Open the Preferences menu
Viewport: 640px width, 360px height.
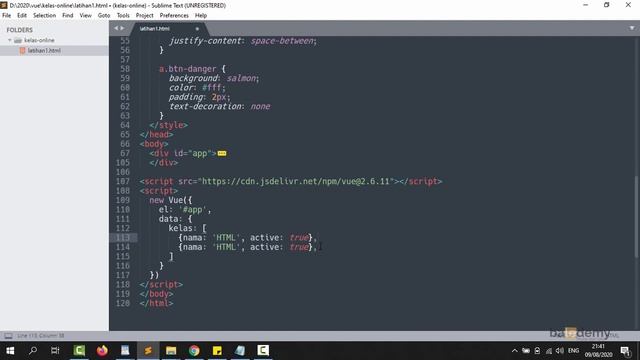pos(174,16)
